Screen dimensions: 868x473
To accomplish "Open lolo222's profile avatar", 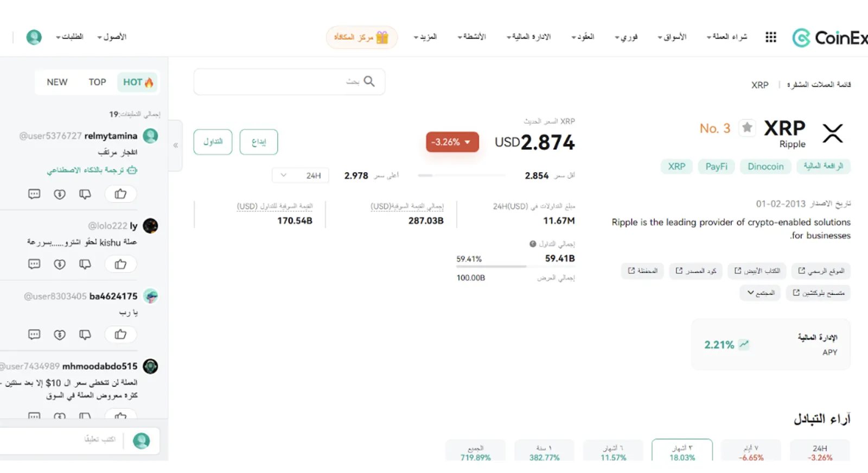I will 150,225.
